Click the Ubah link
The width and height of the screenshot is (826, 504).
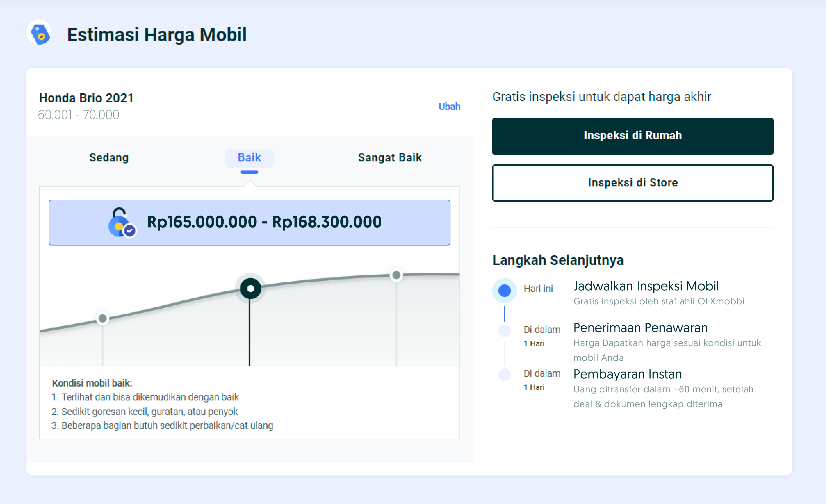(x=449, y=107)
